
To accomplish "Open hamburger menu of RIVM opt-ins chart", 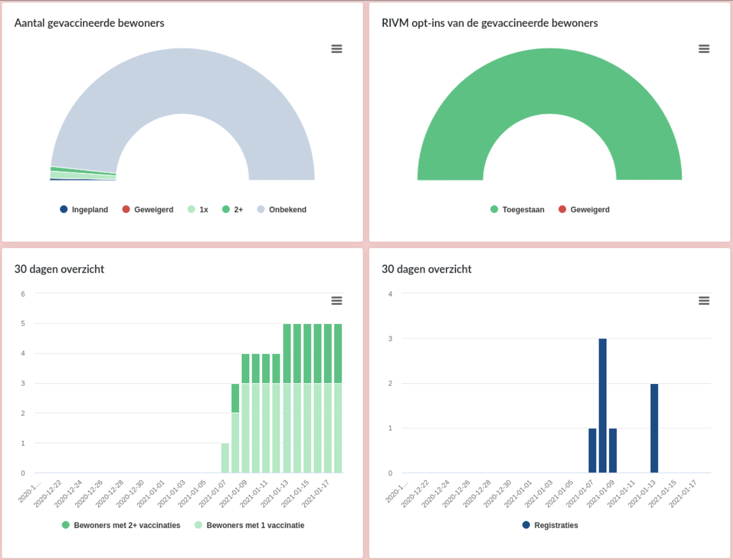I will [x=704, y=49].
